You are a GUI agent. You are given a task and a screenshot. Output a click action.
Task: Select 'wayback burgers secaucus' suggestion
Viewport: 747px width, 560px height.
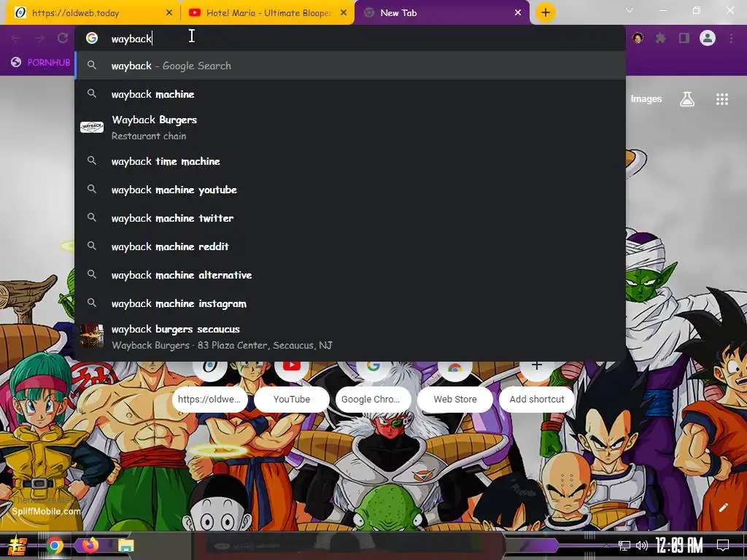point(350,337)
